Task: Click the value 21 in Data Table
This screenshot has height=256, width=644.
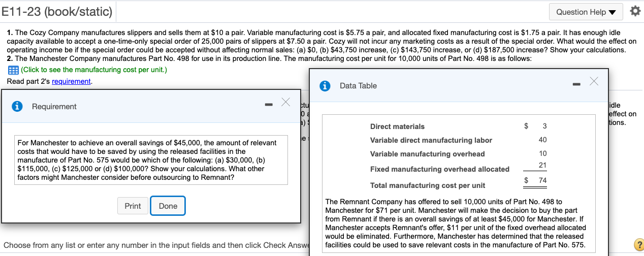Action: [x=542, y=165]
